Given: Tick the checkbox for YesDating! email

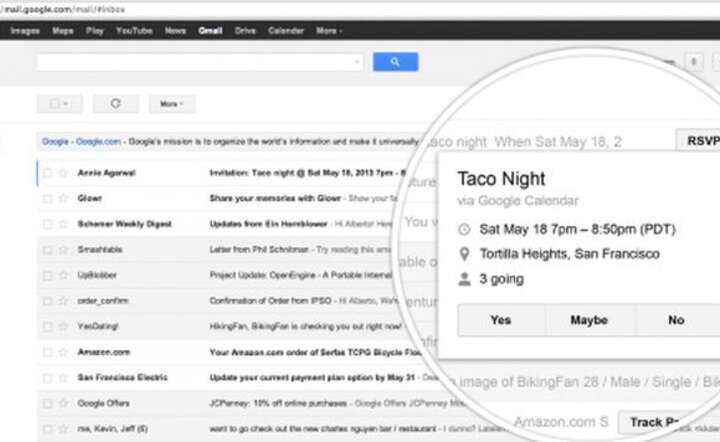Looking at the screenshot, I should [47, 327].
